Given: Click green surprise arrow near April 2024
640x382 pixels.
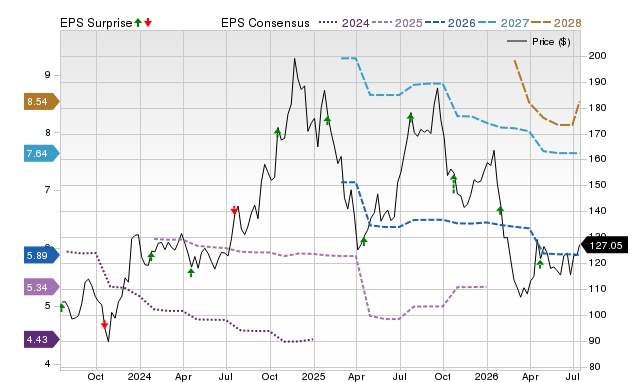Looking at the screenshot, I should click(191, 272).
